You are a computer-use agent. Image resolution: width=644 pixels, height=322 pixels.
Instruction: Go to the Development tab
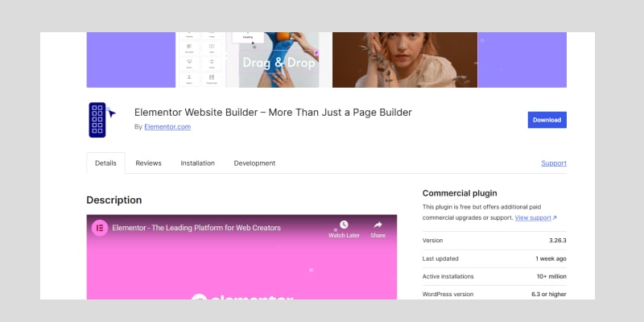254,163
